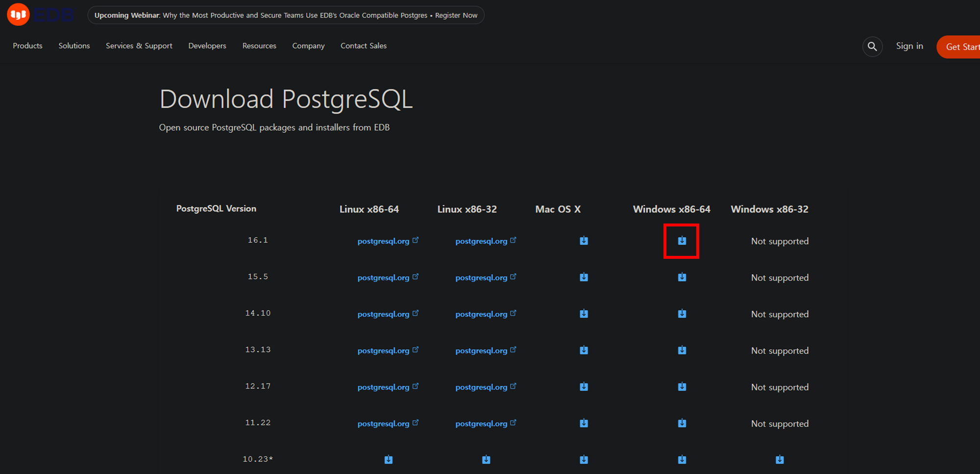980x474 pixels.
Task: Download PostgreSQL 10.23 for Linux x86-32
Action: pyautogui.click(x=486, y=460)
